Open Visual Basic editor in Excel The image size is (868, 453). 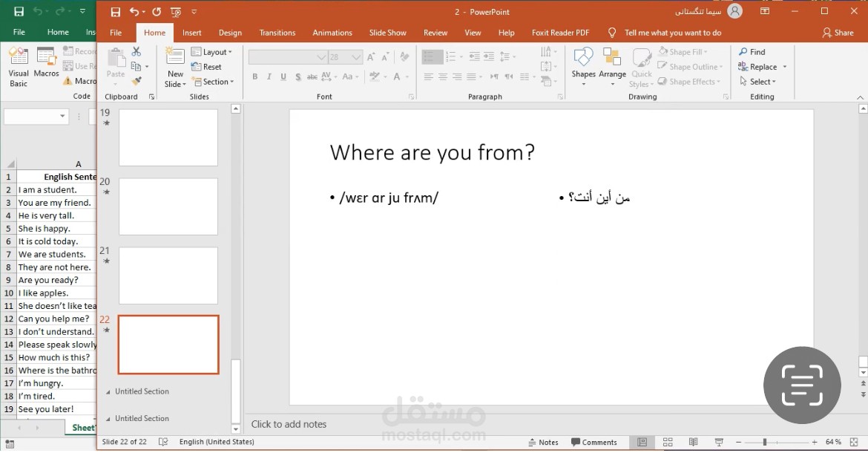point(19,67)
